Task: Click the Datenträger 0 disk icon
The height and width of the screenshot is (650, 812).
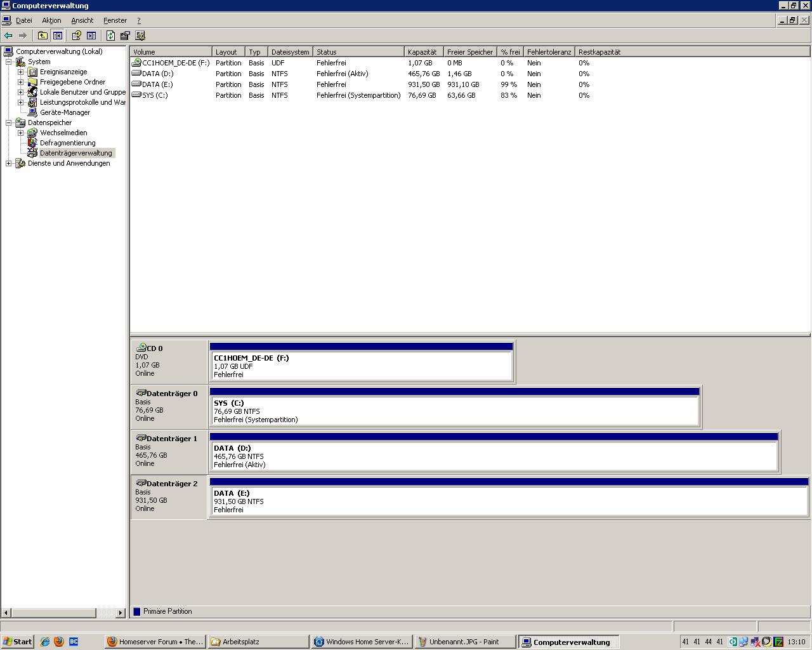Action: coord(141,393)
